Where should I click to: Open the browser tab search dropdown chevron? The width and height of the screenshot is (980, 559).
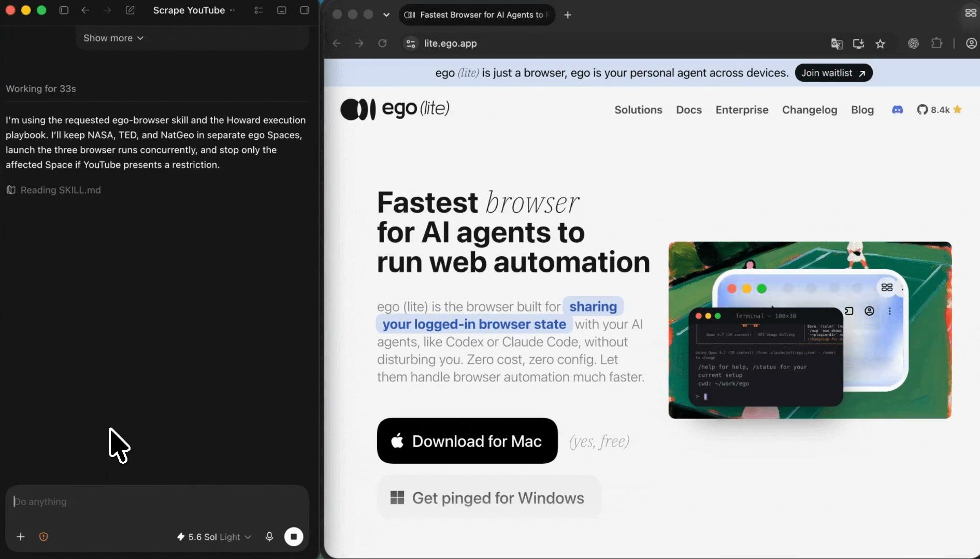pos(386,14)
